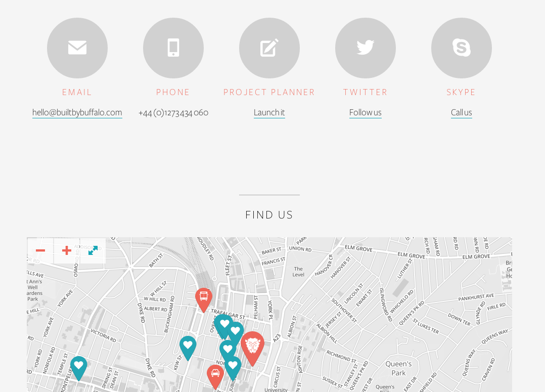
Task: Select the red car parking map pin
Action: (215, 377)
